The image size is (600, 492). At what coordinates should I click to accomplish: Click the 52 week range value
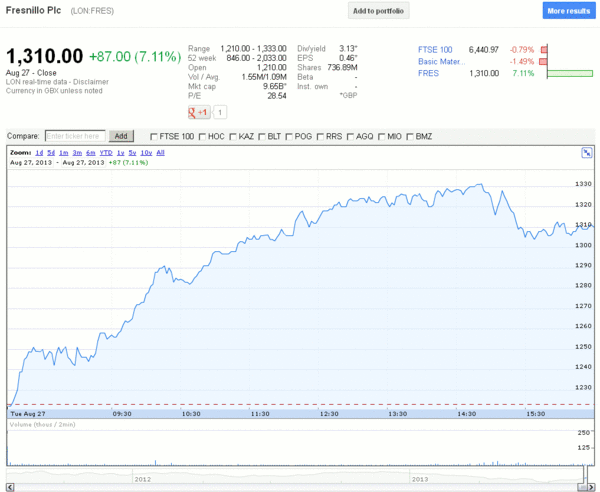pyautogui.click(x=256, y=58)
